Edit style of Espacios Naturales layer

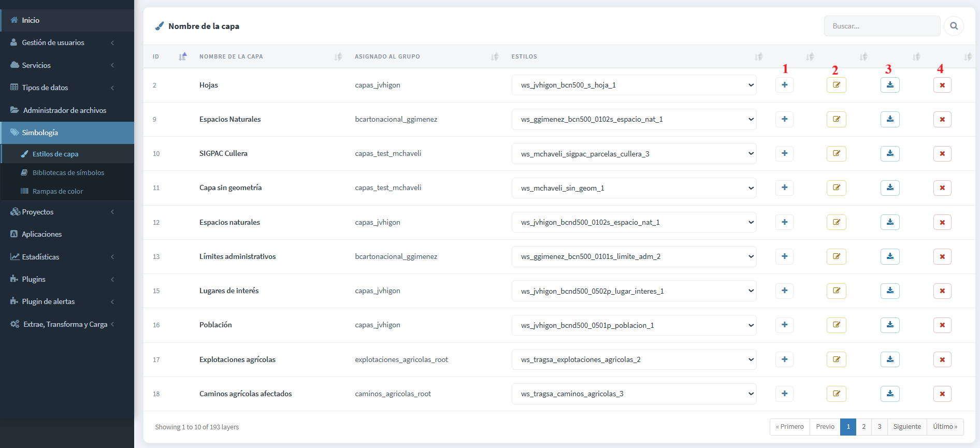point(836,119)
